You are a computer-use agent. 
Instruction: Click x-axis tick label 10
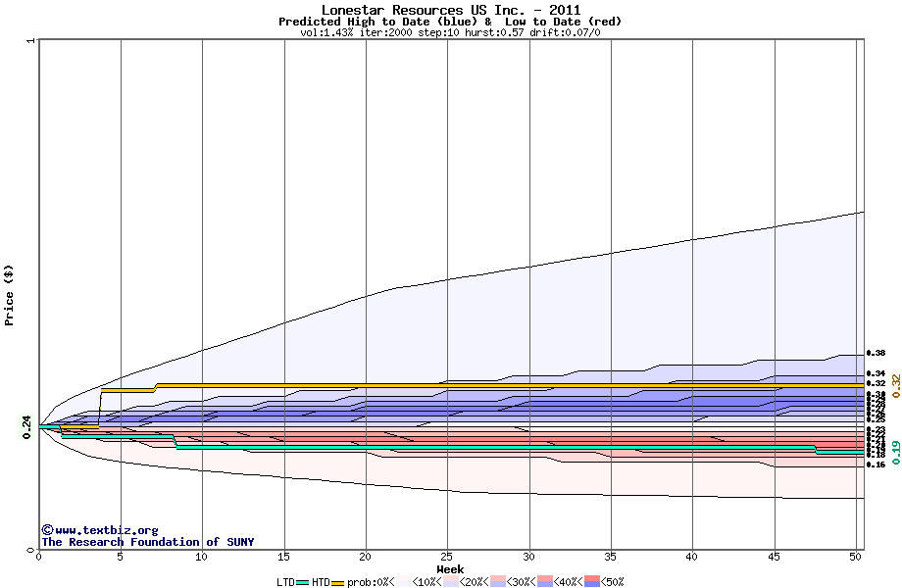[x=202, y=557]
